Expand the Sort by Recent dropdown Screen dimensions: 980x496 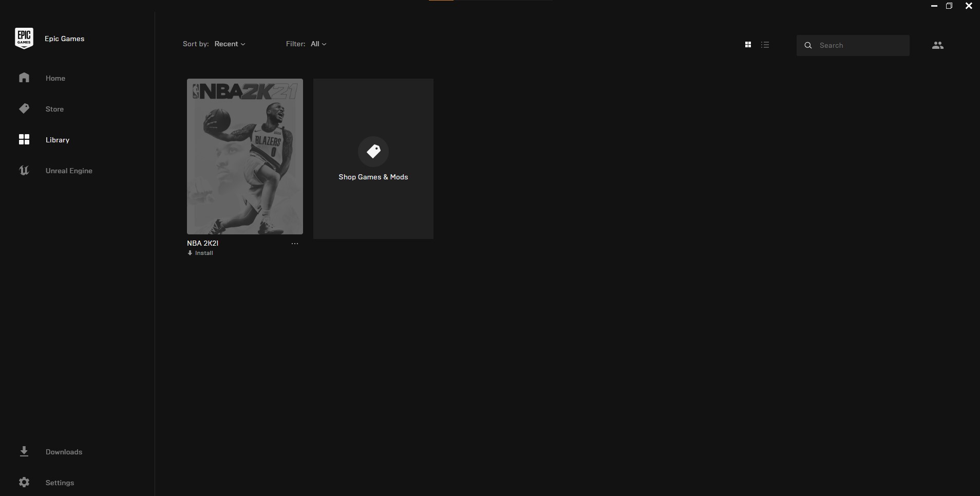pyautogui.click(x=230, y=44)
